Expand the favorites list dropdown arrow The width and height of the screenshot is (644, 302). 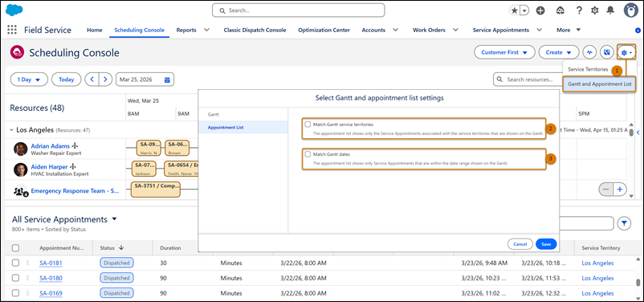click(524, 10)
